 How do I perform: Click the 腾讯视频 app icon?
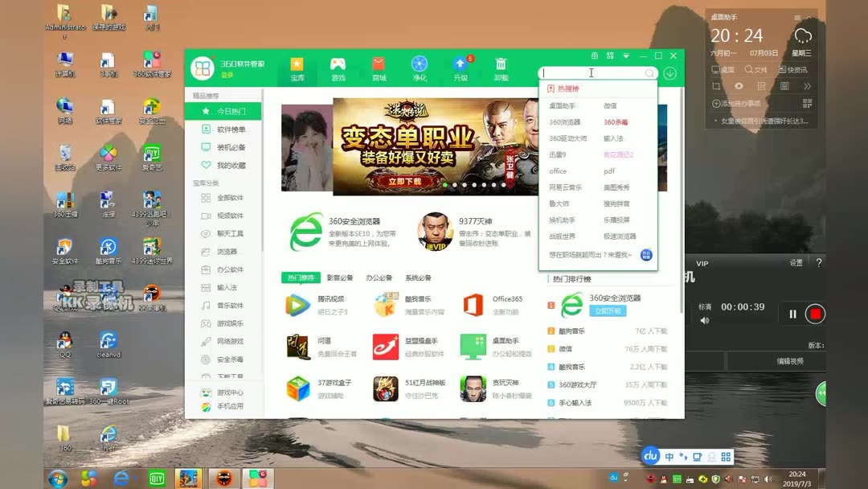pos(298,305)
